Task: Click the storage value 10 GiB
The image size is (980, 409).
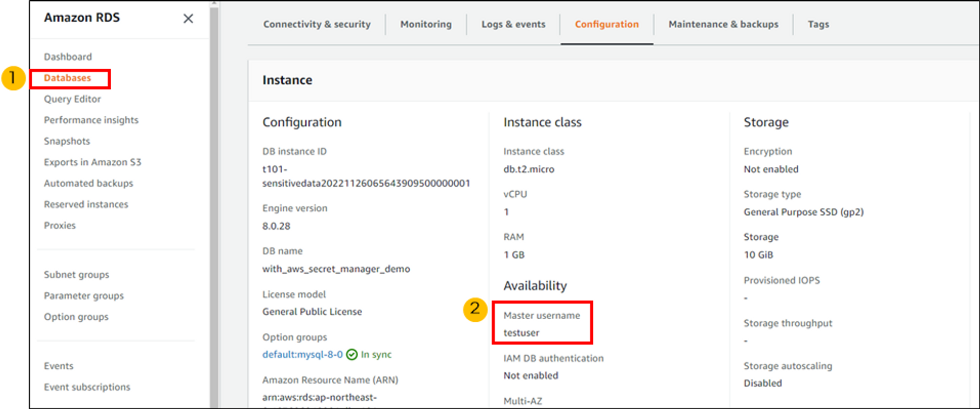Action: (758, 255)
